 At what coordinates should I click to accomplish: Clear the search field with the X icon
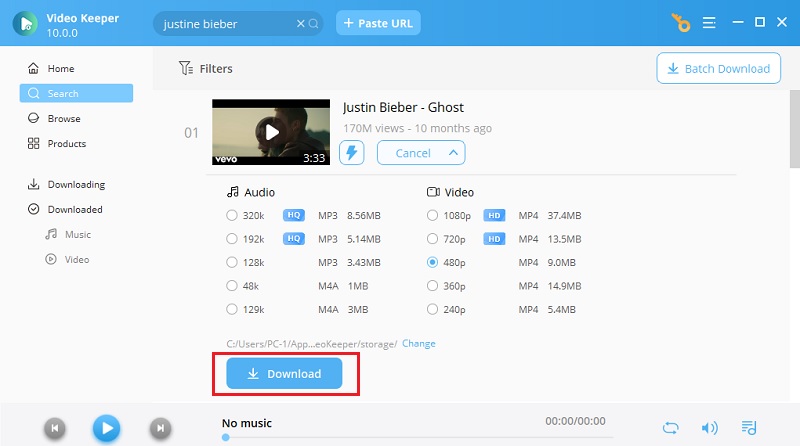tap(301, 23)
